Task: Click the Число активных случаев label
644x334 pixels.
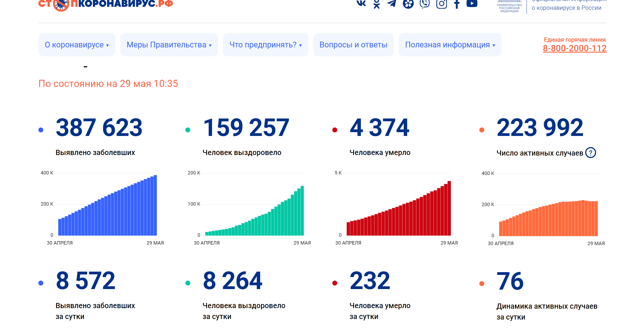Action: pos(540,153)
